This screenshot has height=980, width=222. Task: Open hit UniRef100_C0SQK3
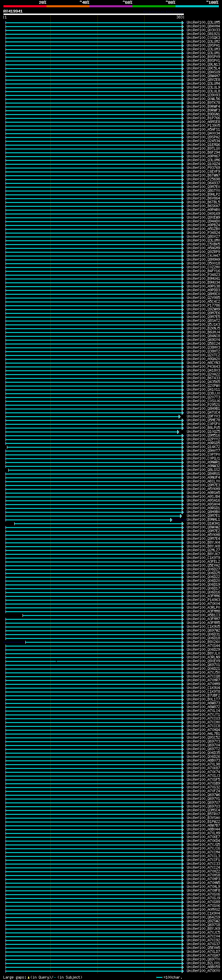pyautogui.click(x=203, y=38)
